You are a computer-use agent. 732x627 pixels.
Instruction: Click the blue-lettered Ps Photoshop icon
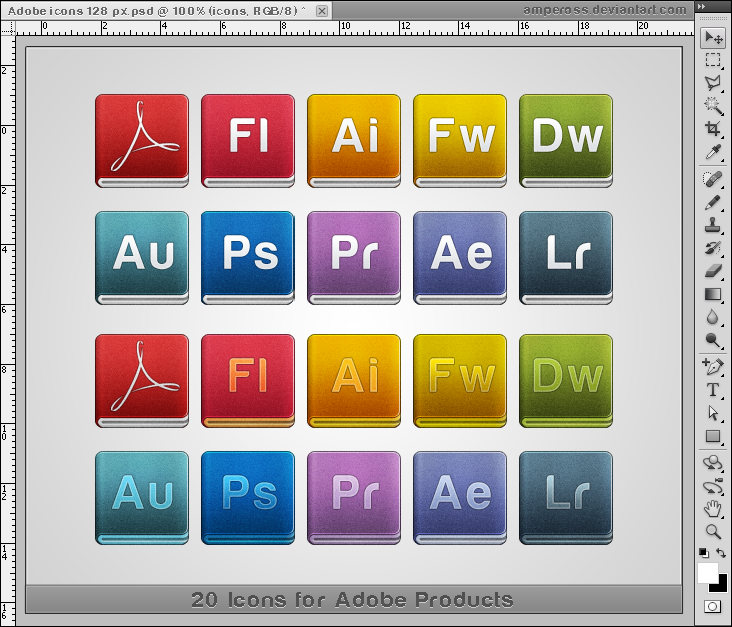pyautogui.click(x=248, y=498)
